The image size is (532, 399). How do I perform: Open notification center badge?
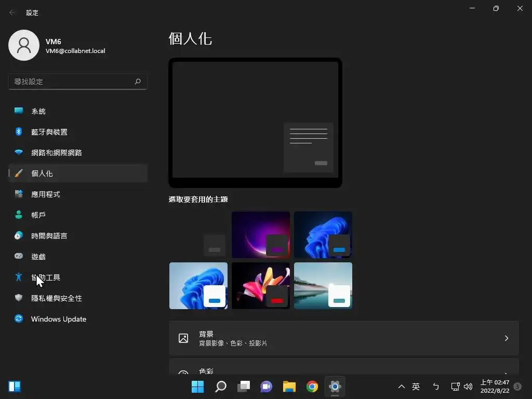(517, 387)
